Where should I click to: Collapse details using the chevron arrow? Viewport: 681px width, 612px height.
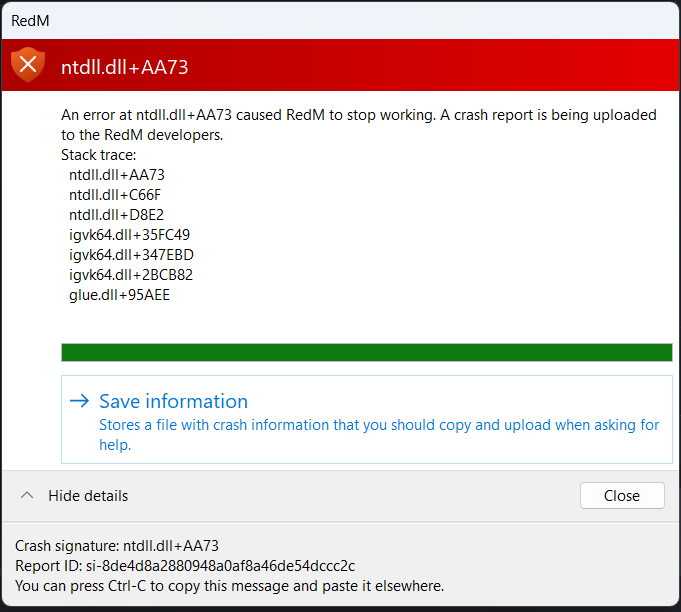coord(27,496)
